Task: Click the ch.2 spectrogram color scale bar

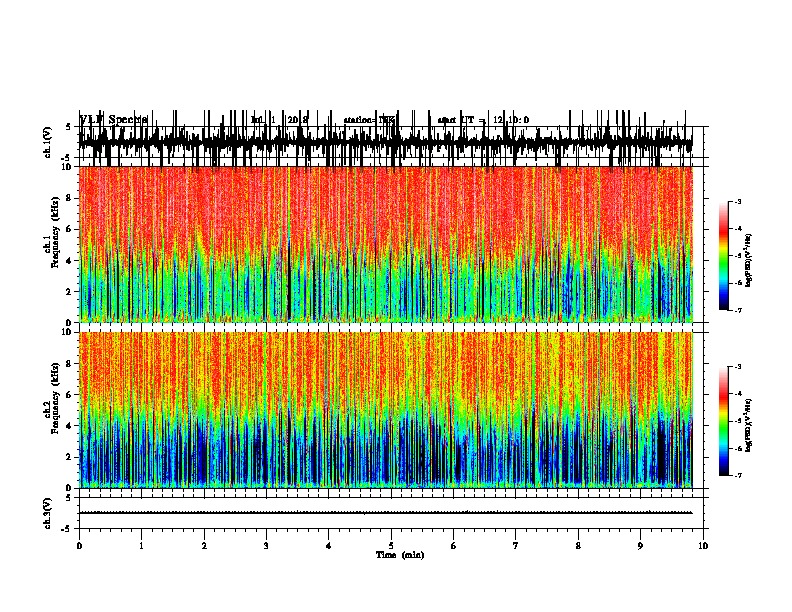Action: point(724,421)
